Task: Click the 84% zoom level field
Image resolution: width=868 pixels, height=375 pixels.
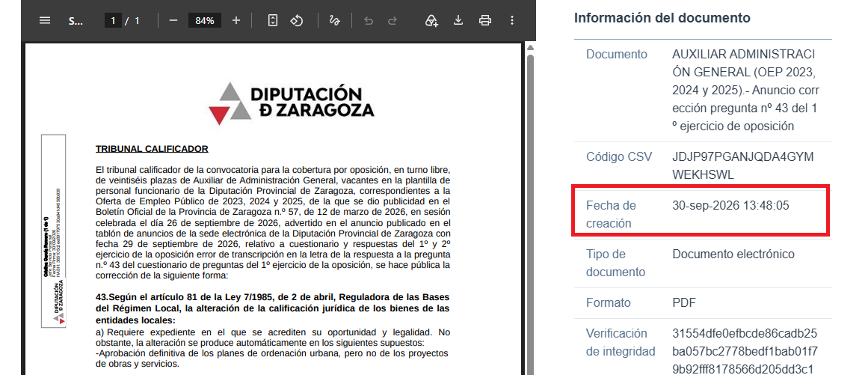Action: click(204, 20)
